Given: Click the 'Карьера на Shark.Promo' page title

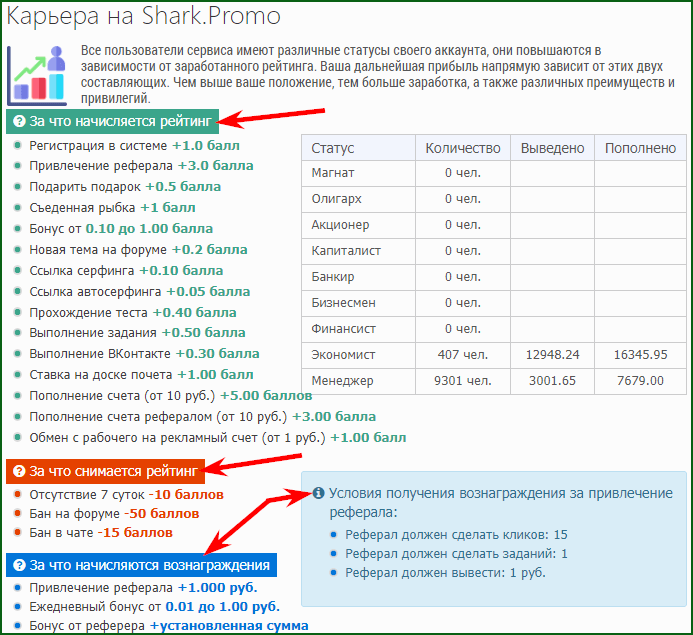Looking at the screenshot, I should 144,16.
